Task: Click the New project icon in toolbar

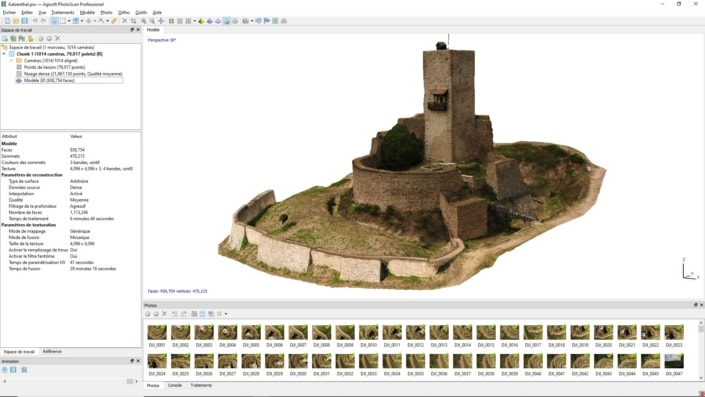Action: pyautogui.click(x=7, y=21)
